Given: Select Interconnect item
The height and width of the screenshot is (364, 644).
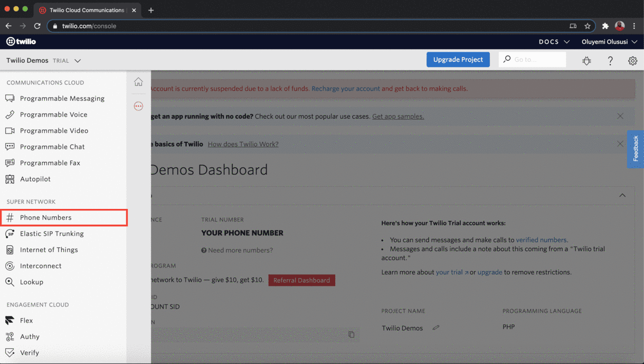Looking at the screenshot, I should tap(41, 266).
